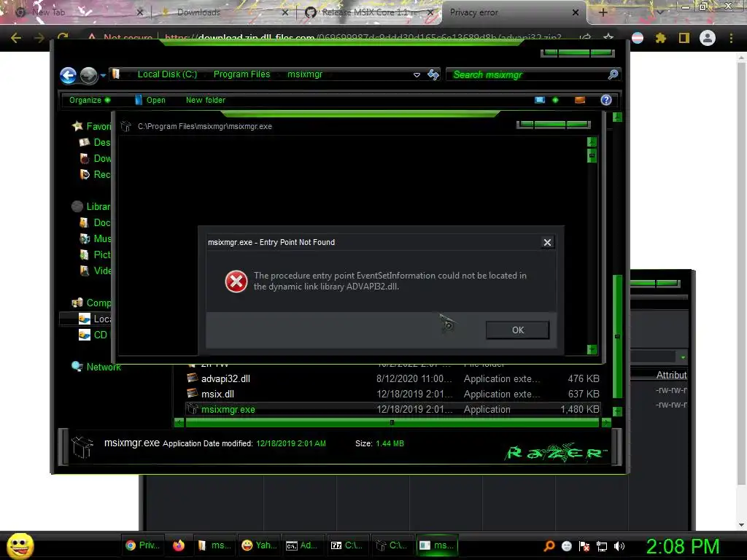Click the msixmgr.exe file icon
Screen dimensions: 747x560
192,408
